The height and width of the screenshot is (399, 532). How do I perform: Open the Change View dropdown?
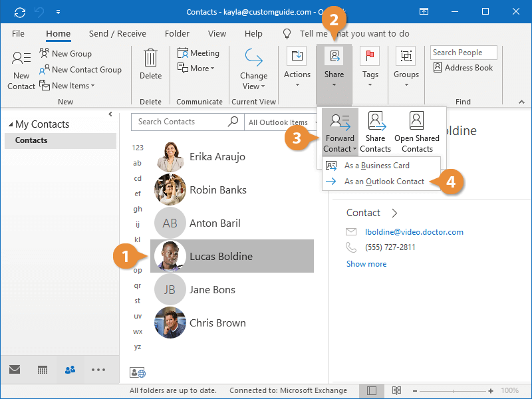[254, 69]
